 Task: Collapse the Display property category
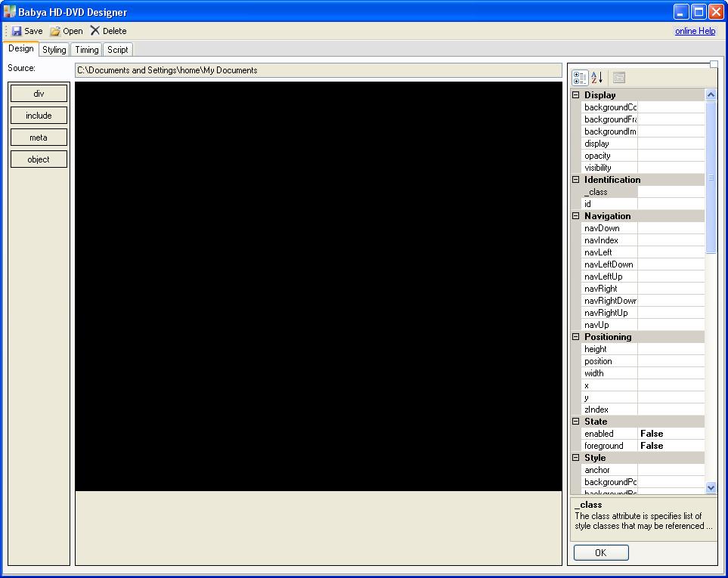(x=576, y=95)
